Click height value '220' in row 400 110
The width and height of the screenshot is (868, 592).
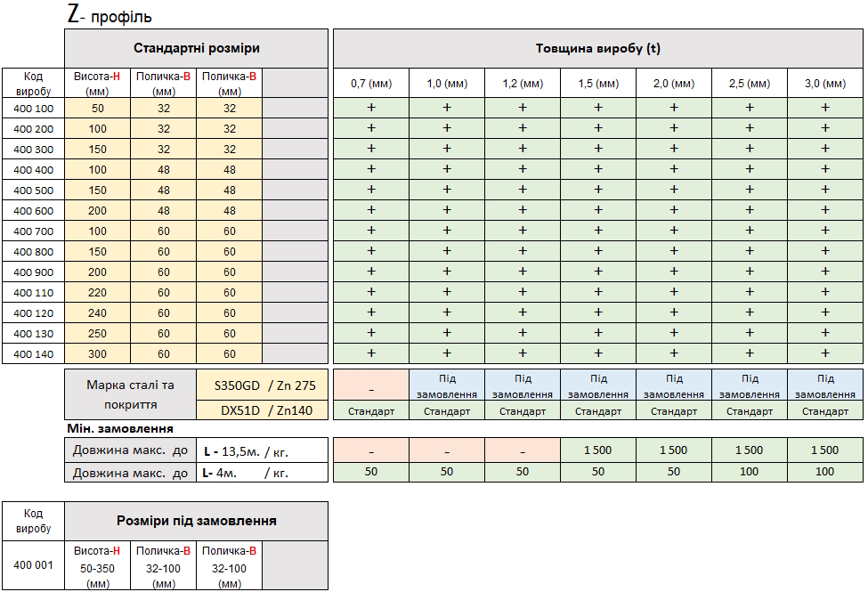(x=97, y=293)
